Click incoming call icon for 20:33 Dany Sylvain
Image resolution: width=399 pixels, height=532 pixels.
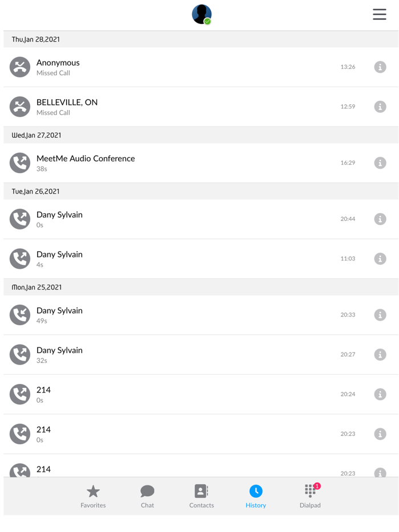(x=20, y=315)
